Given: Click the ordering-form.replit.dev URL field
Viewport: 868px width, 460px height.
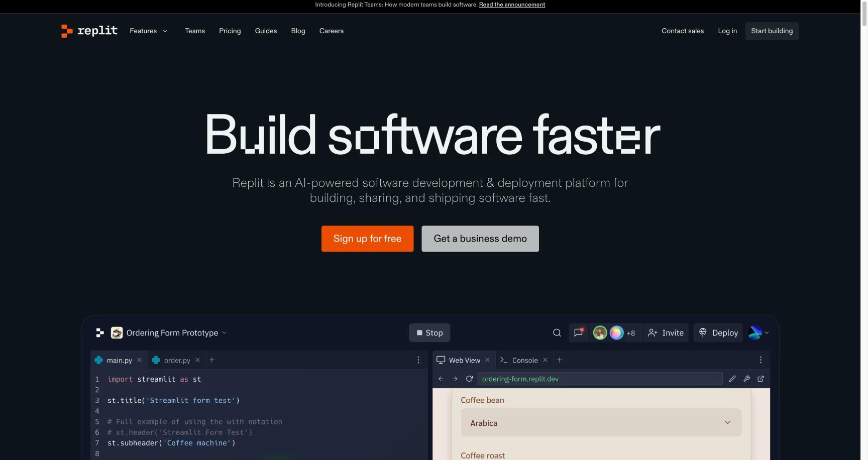Looking at the screenshot, I should (600, 379).
